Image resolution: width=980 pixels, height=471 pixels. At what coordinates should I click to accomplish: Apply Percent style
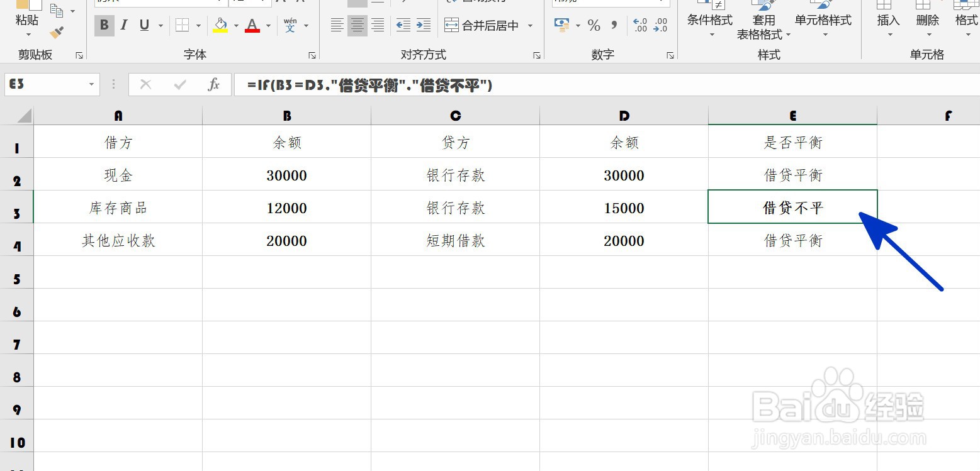(594, 26)
